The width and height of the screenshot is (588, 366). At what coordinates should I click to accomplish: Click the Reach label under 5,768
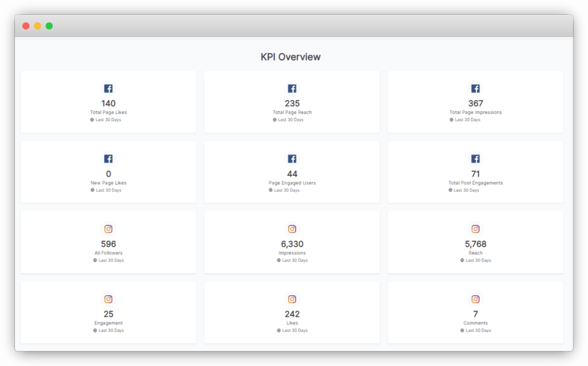pyautogui.click(x=475, y=253)
